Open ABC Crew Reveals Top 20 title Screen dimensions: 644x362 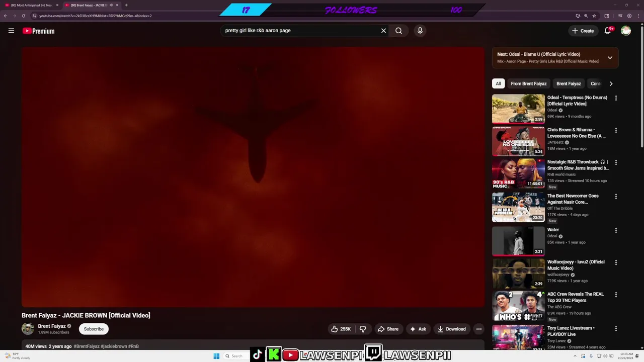point(576,297)
